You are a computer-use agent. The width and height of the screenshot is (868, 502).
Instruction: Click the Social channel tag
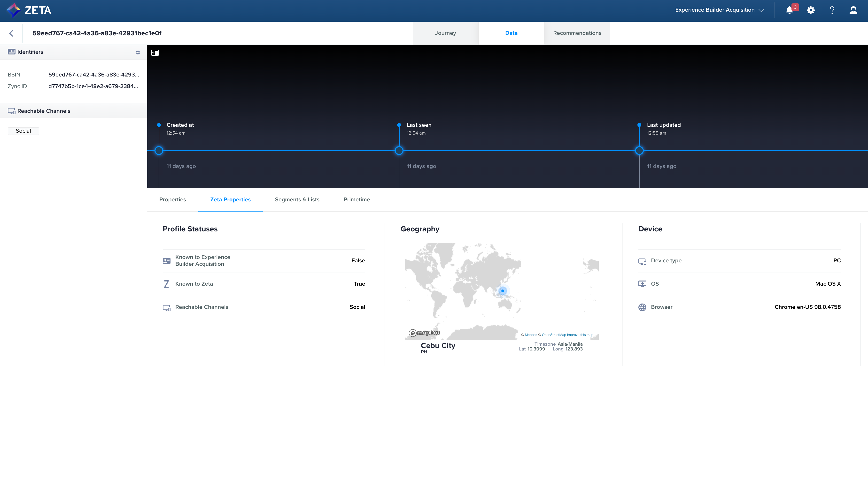[x=23, y=131]
